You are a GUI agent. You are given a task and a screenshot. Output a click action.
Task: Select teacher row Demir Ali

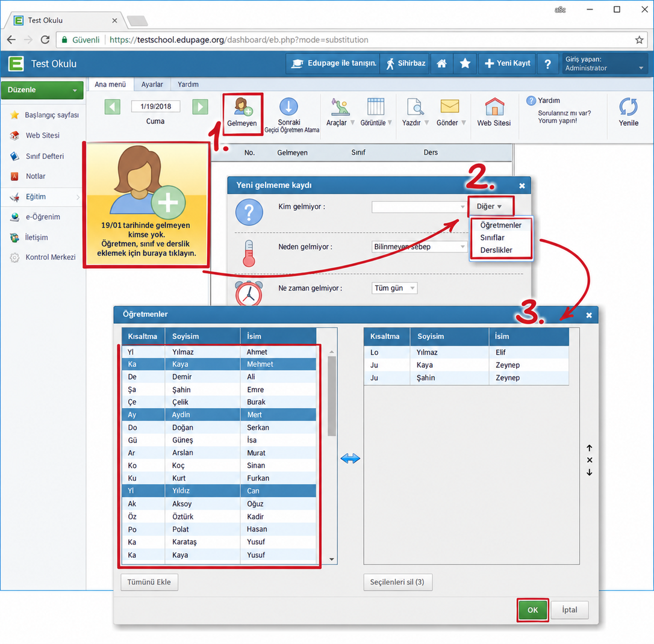pyautogui.click(x=219, y=377)
